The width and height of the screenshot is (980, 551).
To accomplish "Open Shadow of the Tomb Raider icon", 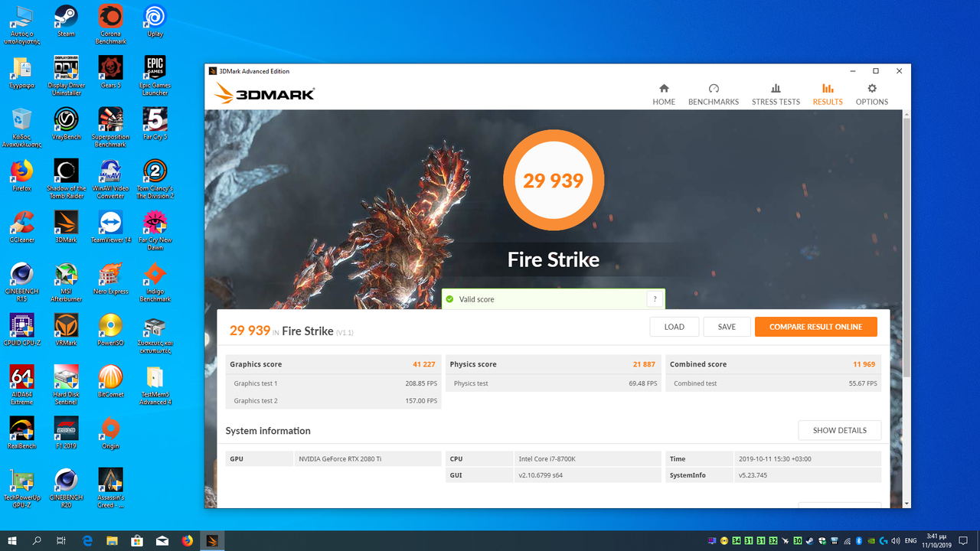I will click(66, 178).
